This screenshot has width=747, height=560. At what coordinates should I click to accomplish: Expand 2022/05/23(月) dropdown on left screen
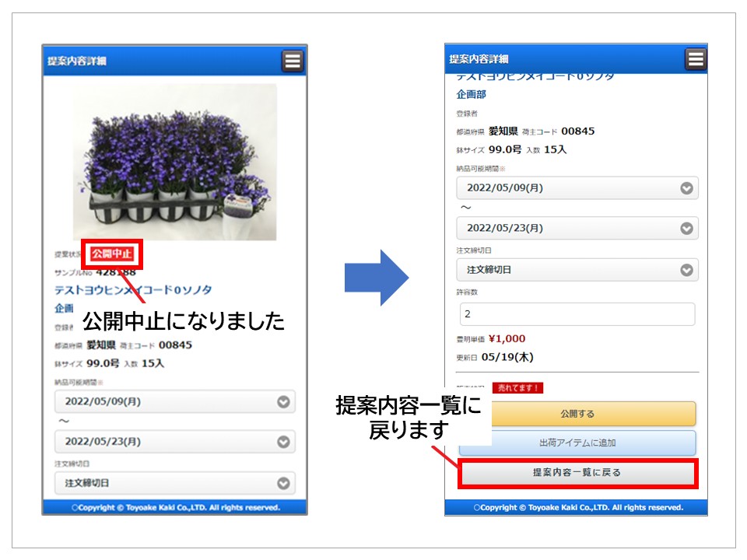[x=175, y=442]
